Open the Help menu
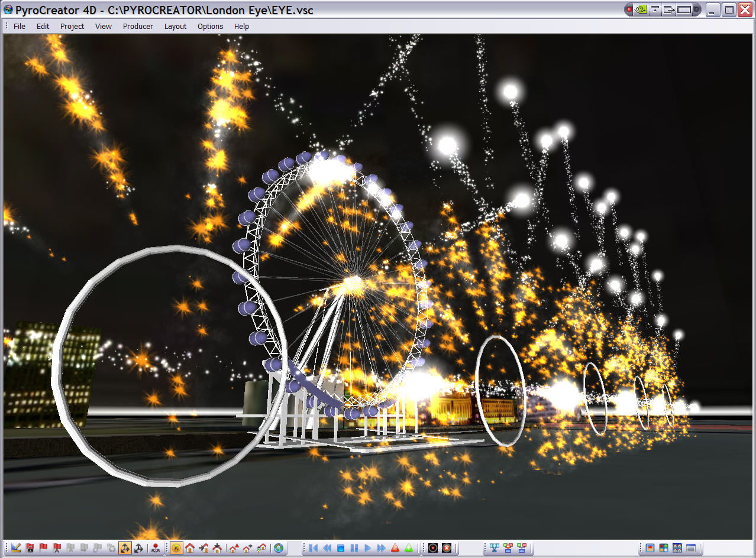 241,26
